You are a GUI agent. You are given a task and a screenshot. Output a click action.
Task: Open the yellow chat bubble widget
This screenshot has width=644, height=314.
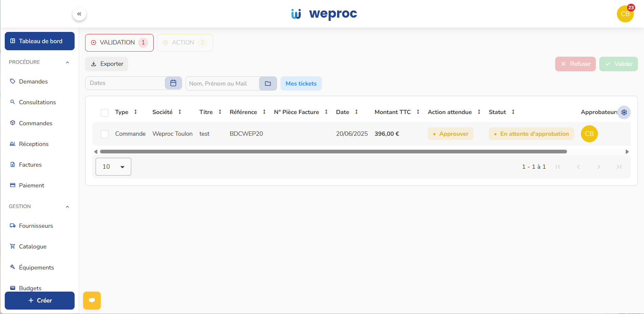pyautogui.click(x=92, y=300)
